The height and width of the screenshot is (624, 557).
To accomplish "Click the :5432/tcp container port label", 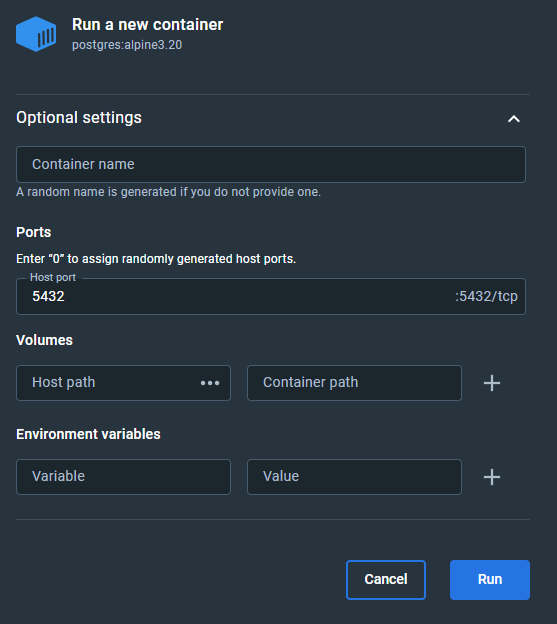I will (x=486, y=296).
